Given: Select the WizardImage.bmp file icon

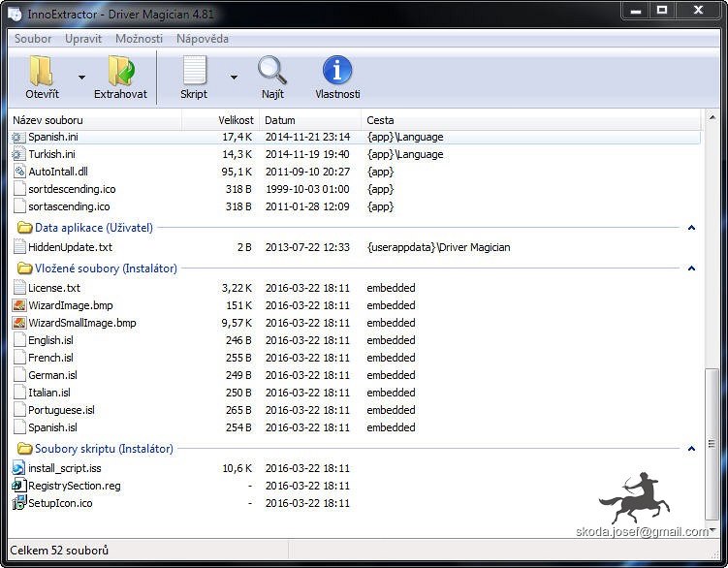Looking at the screenshot, I should (18, 305).
